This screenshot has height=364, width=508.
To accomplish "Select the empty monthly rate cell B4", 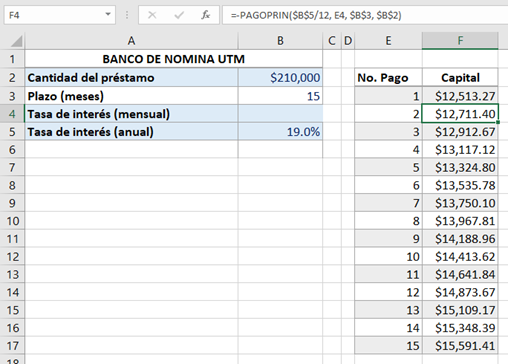I will [280, 114].
